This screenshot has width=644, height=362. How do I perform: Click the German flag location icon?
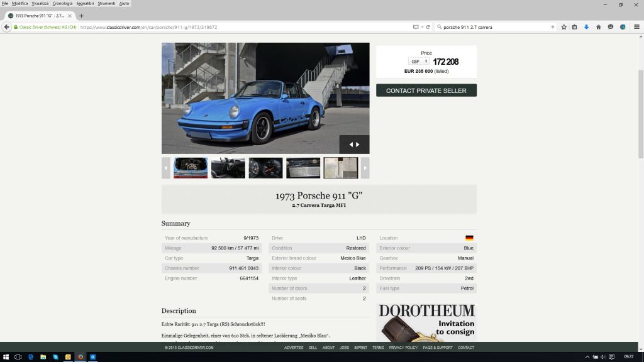click(x=469, y=238)
